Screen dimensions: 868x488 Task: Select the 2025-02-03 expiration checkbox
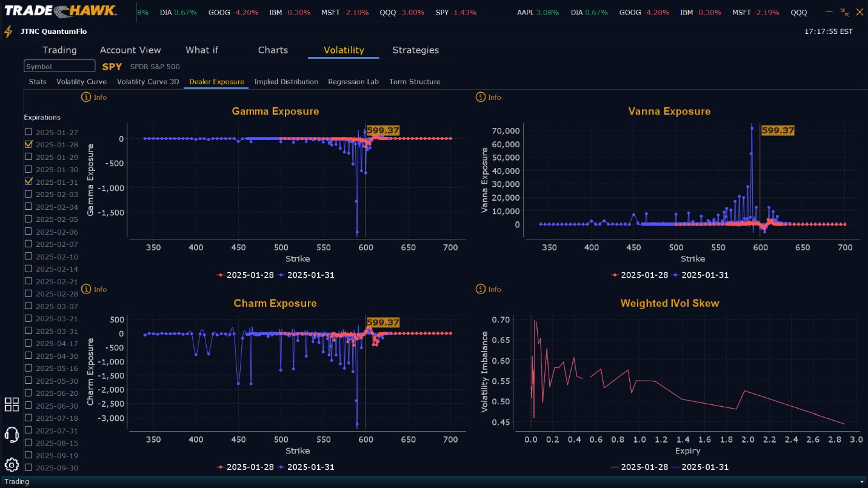coord(28,194)
